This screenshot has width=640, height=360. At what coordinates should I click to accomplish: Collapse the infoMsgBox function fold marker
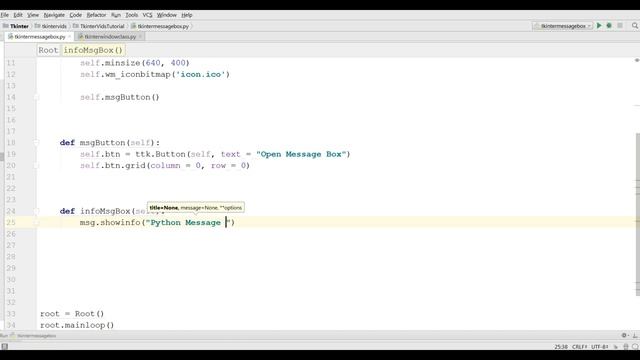tap(36, 211)
